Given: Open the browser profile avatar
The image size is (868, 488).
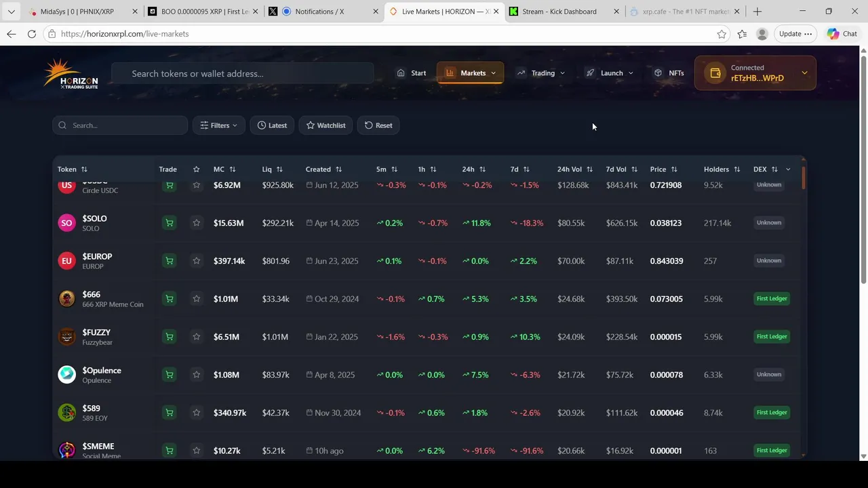Looking at the screenshot, I should 762,34.
